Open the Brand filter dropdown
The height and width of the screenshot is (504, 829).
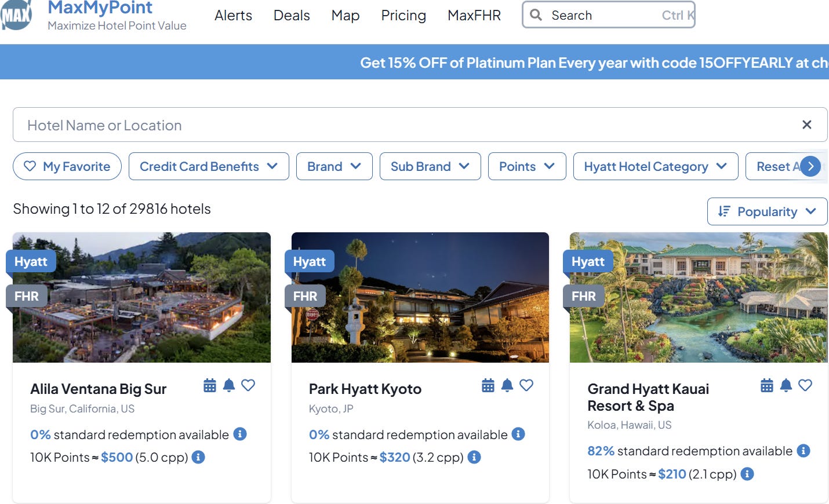click(334, 166)
